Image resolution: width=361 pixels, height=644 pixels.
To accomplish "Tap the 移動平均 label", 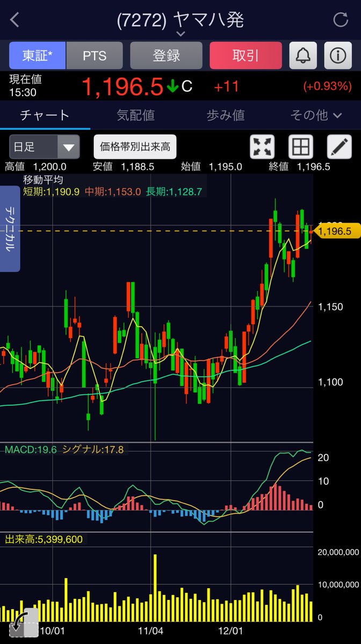I will pos(42,180).
